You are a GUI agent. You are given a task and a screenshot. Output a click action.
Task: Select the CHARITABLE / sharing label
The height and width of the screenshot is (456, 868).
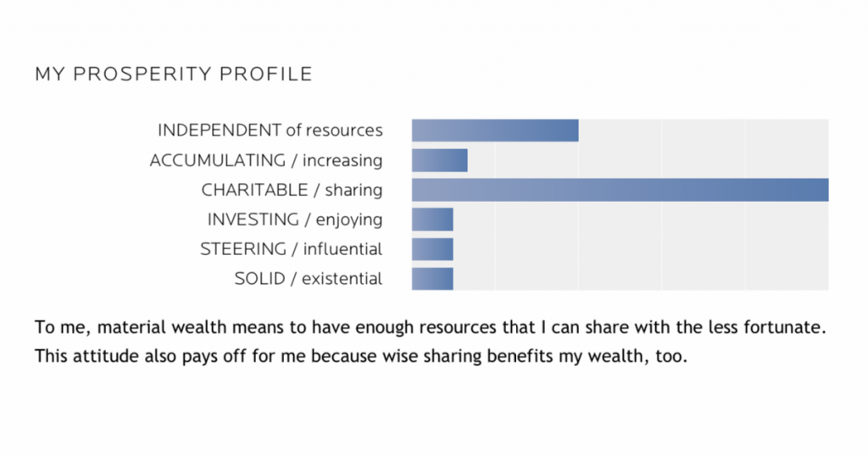[292, 190]
